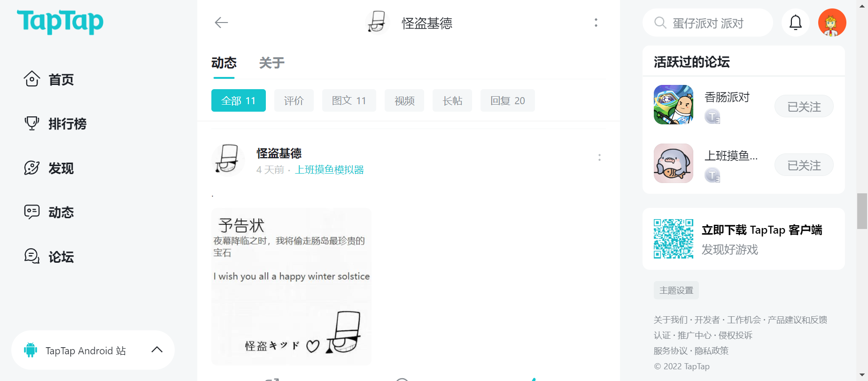Screen dimensions: 868x381
Task: Click badge icon under 香肠派对
Action: 713,116
